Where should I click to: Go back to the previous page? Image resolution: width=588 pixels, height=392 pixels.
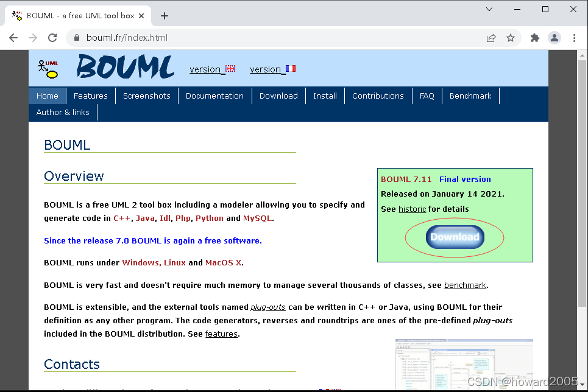pos(13,38)
